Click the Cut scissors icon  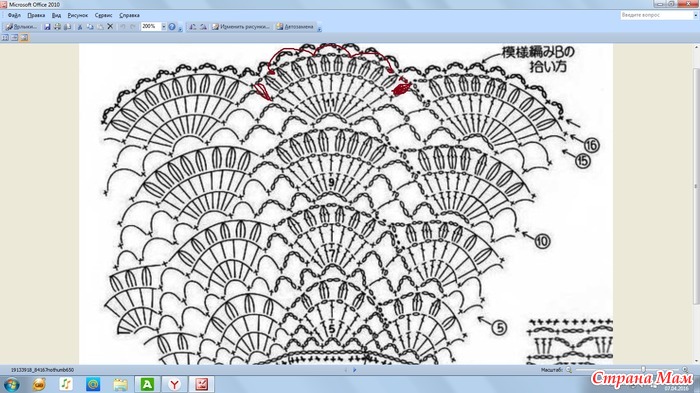(80, 27)
